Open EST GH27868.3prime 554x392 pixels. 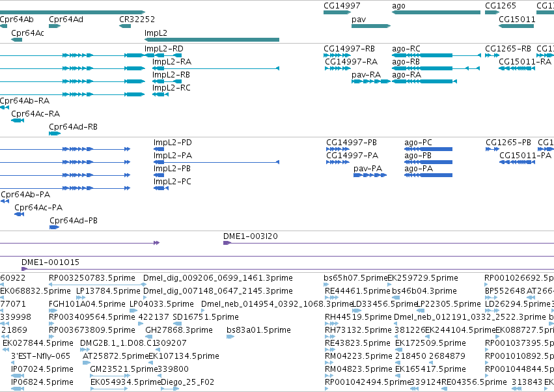click(x=179, y=330)
